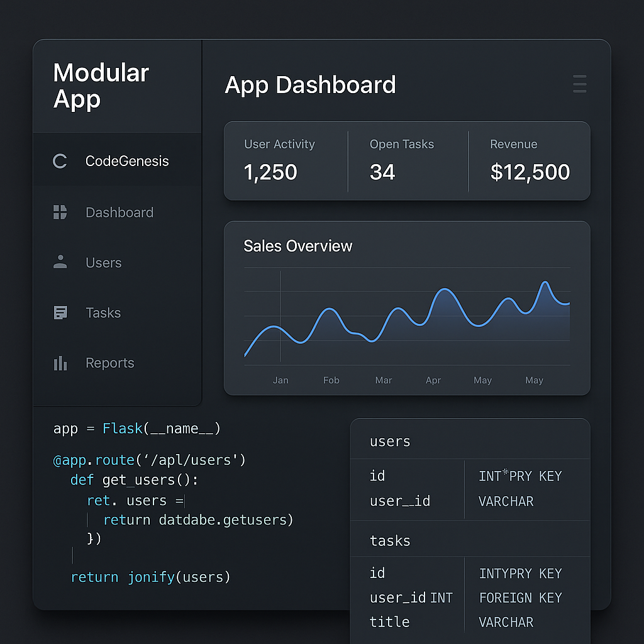
Task: Click the def get_users(): line
Action: pyautogui.click(x=134, y=480)
